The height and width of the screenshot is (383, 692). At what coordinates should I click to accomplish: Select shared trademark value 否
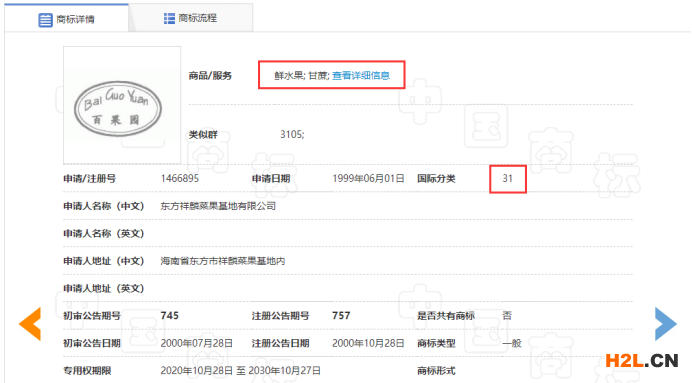click(x=507, y=315)
